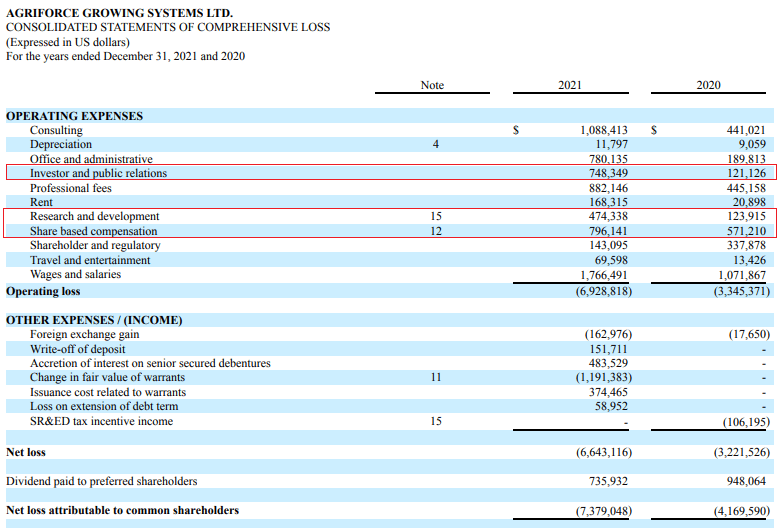780x528 pixels.
Task: Select the operating loss (3,345,371)
Action: 742,292
